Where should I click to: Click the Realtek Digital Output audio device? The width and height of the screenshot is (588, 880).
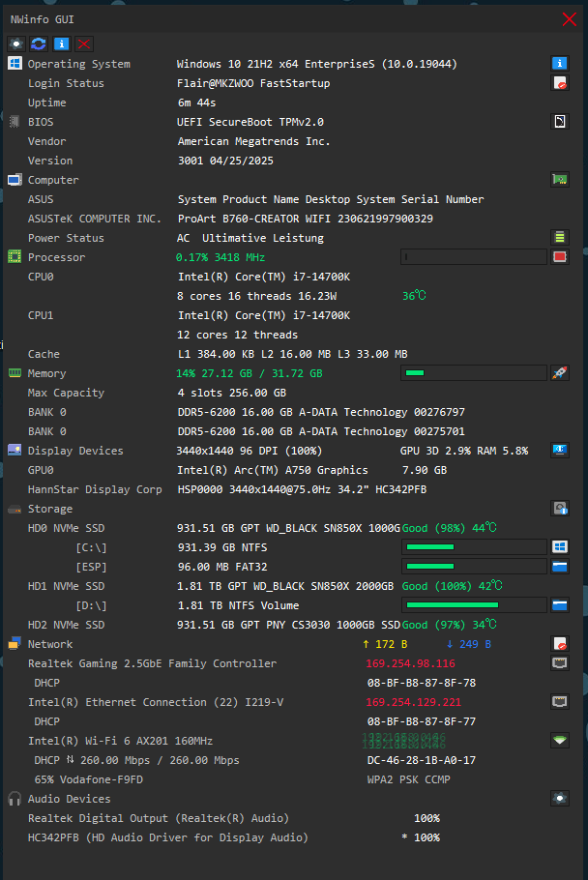(x=159, y=818)
